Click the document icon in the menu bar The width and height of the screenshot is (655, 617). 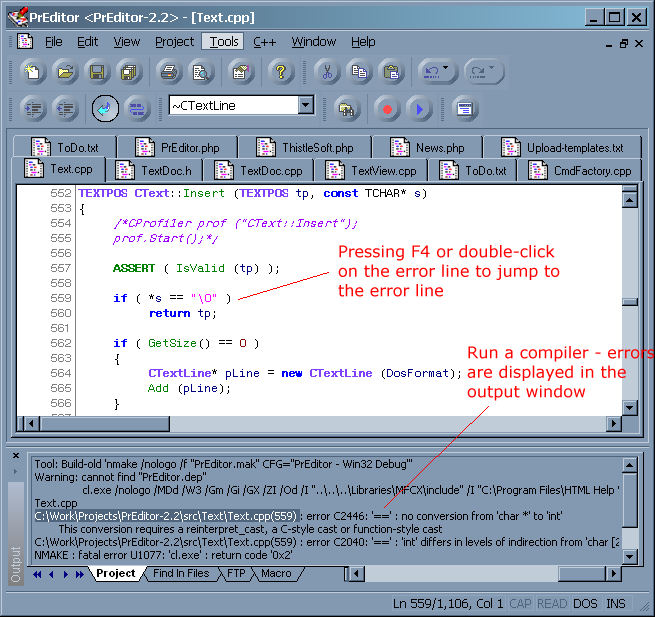coord(25,41)
